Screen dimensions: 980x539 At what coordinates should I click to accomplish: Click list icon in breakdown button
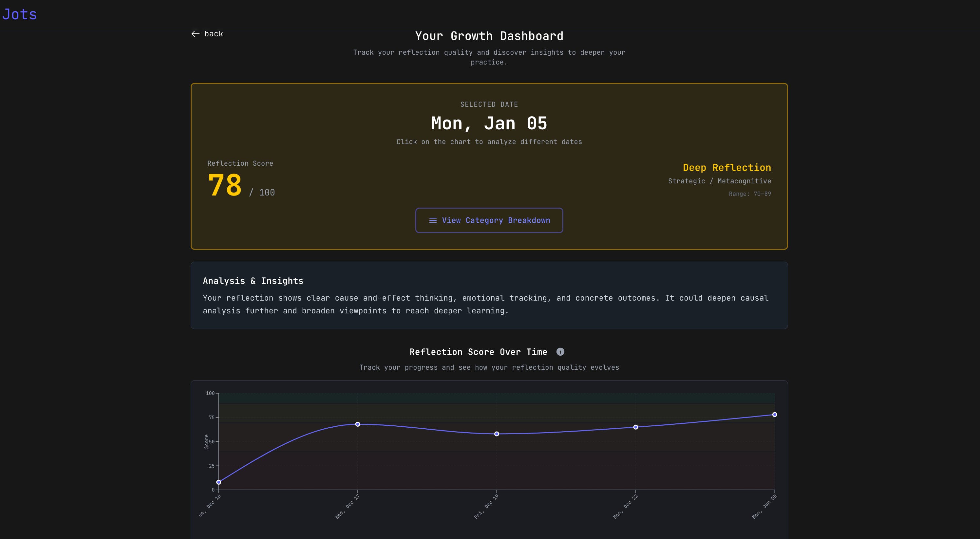(x=433, y=220)
